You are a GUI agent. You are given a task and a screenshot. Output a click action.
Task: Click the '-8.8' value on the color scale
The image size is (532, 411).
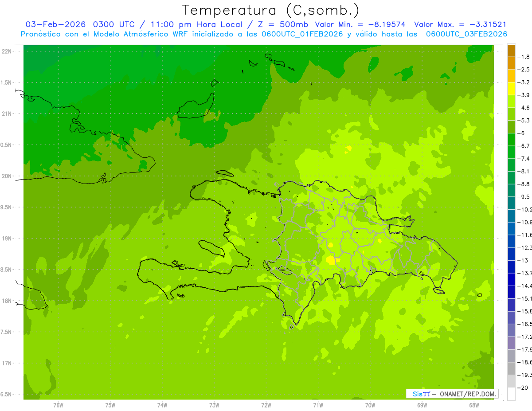click(524, 184)
